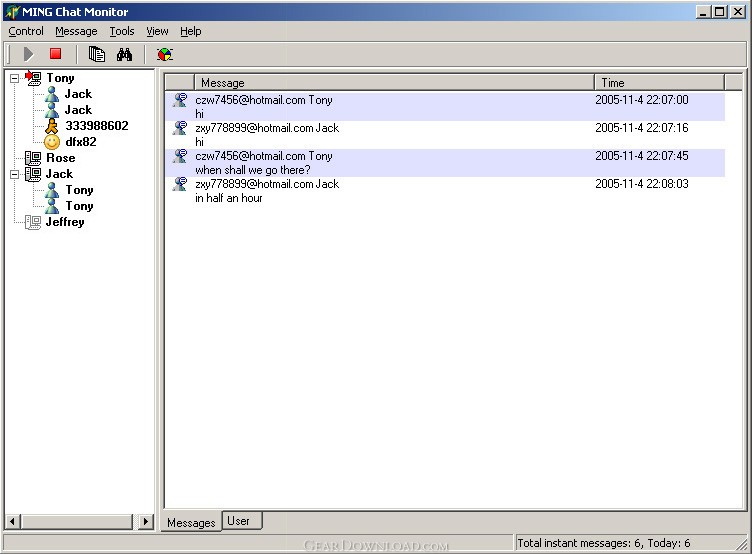
Task: Click the colorful pie chart toolbar icon
Action: pyautogui.click(x=164, y=55)
